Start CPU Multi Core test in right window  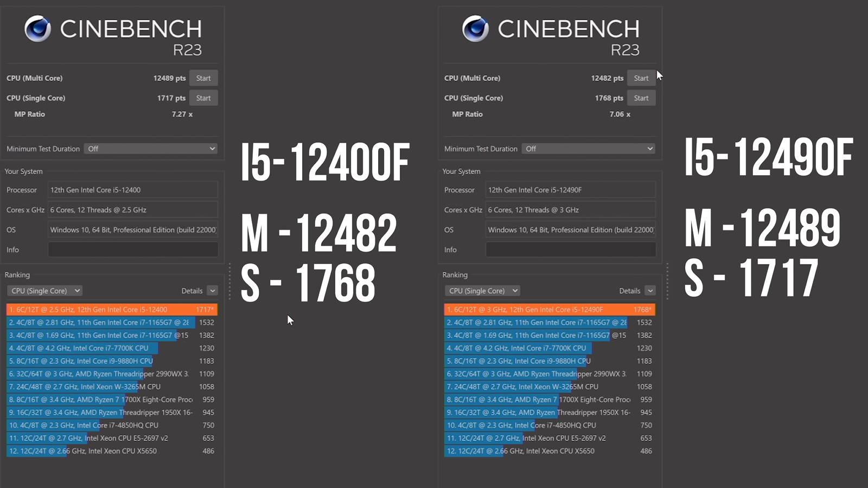641,78
